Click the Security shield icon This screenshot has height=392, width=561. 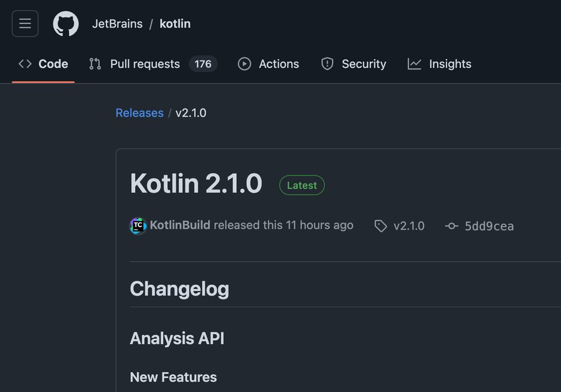(x=327, y=64)
